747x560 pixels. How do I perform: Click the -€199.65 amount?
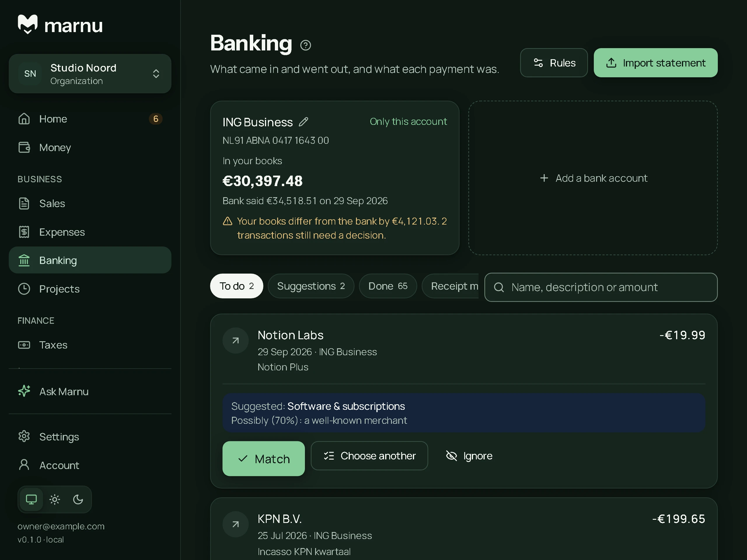pyautogui.click(x=678, y=519)
